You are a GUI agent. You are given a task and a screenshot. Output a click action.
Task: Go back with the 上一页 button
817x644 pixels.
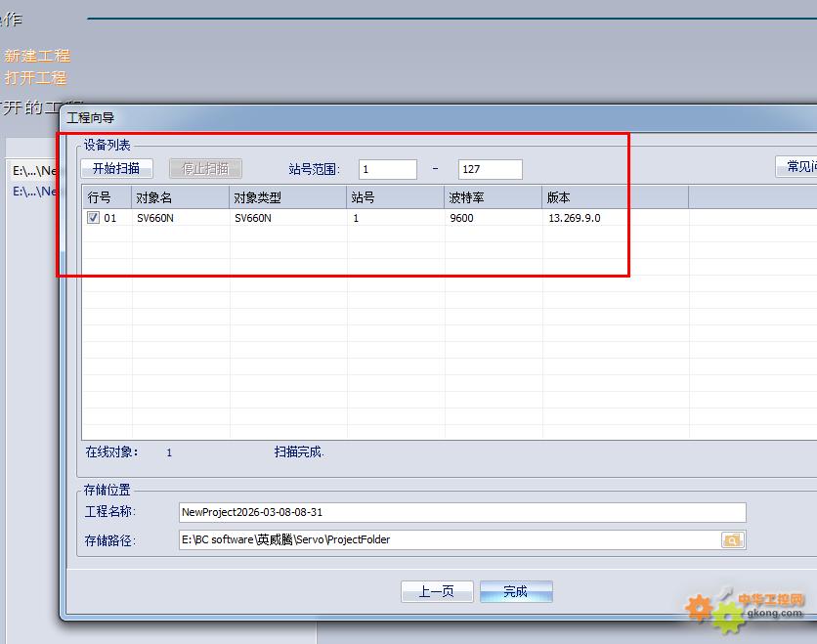tap(437, 591)
